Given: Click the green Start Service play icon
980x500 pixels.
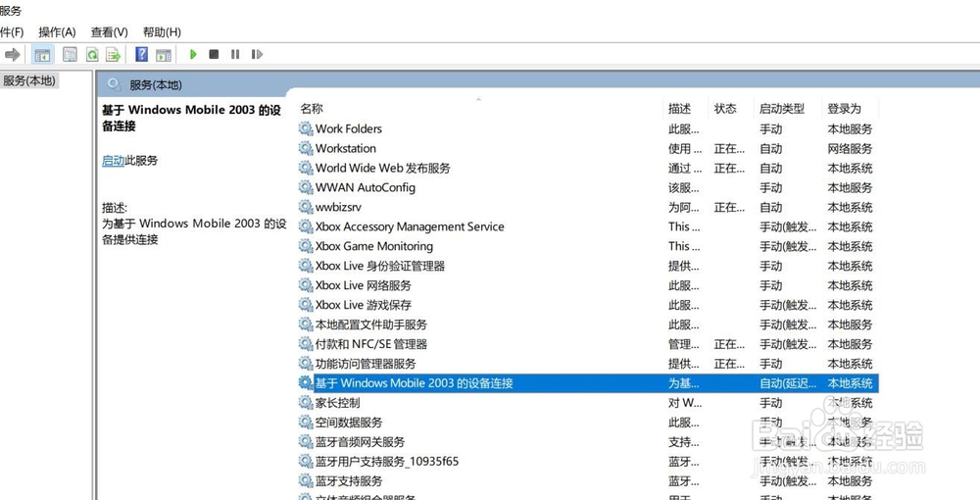Looking at the screenshot, I should 193,54.
